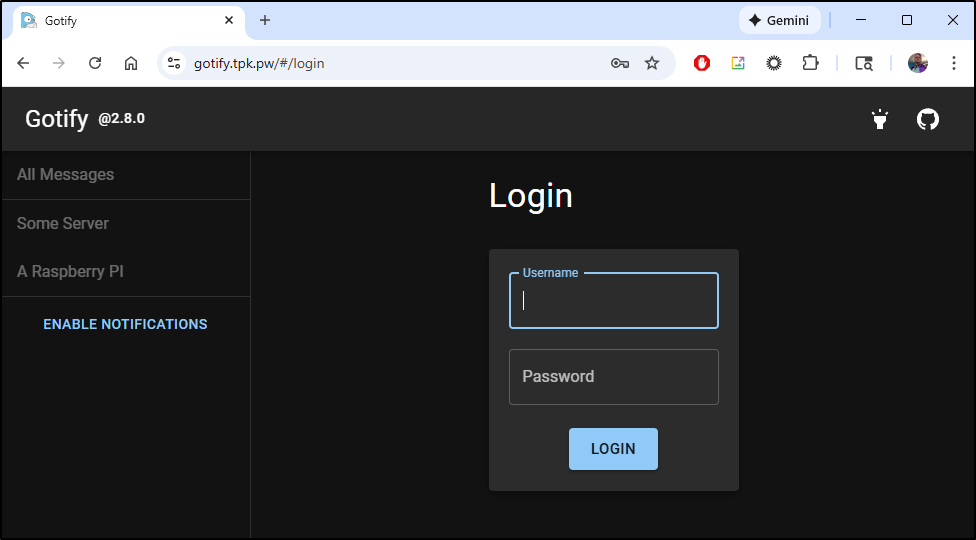Click into the Password field
Image resolution: width=976 pixels, height=540 pixels.
click(x=613, y=377)
